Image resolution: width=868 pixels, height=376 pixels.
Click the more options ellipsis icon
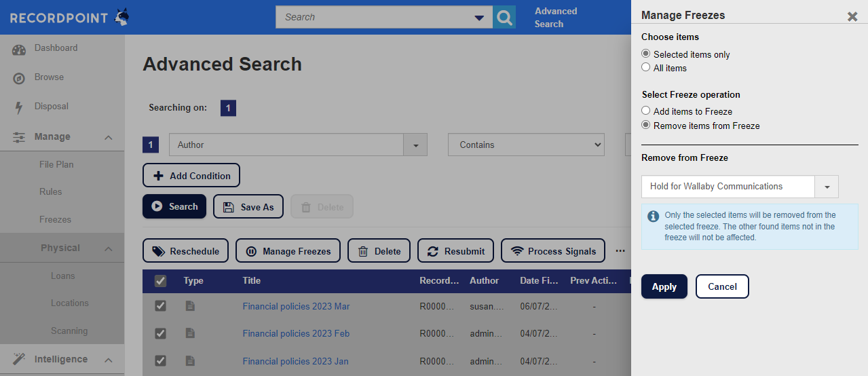(620, 250)
